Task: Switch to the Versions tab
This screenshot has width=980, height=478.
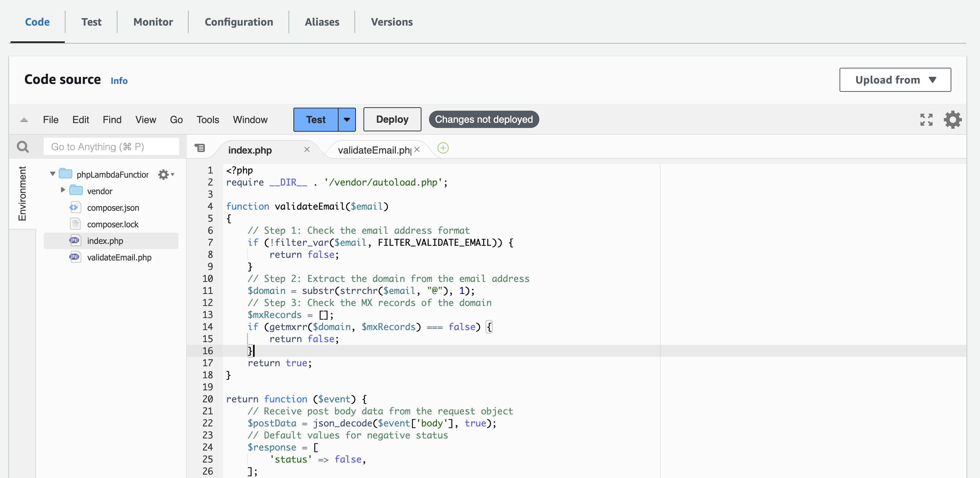Action: (x=391, y=22)
